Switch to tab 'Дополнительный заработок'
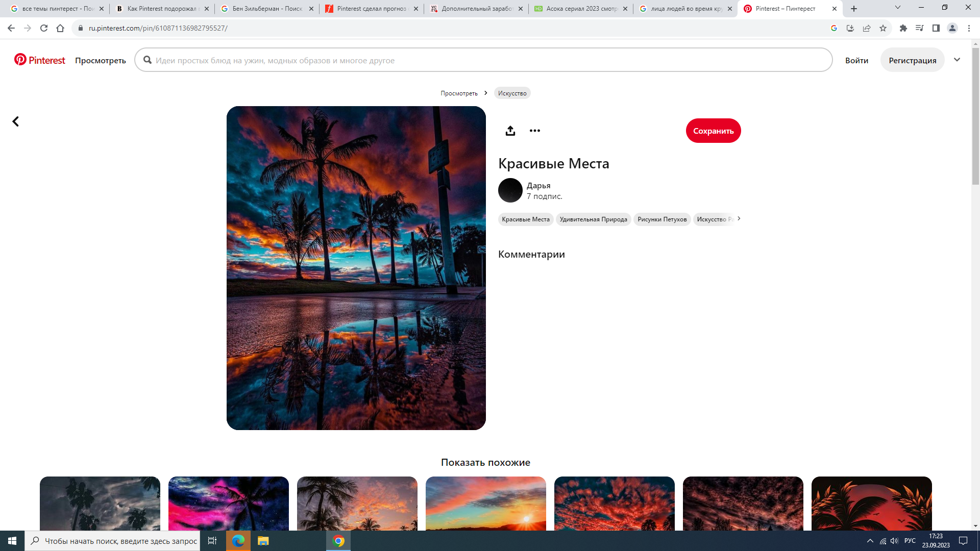Image resolution: width=980 pixels, height=551 pixels. coord(476,9)
